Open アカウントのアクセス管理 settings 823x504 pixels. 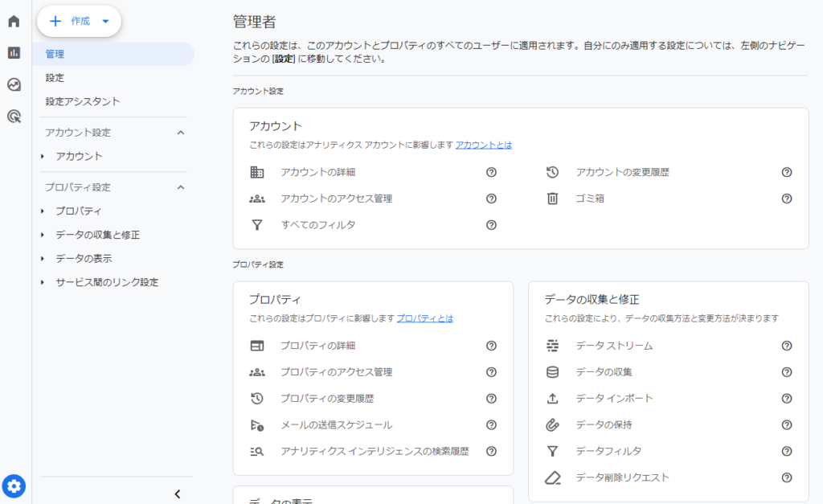[x=336, y=199]
